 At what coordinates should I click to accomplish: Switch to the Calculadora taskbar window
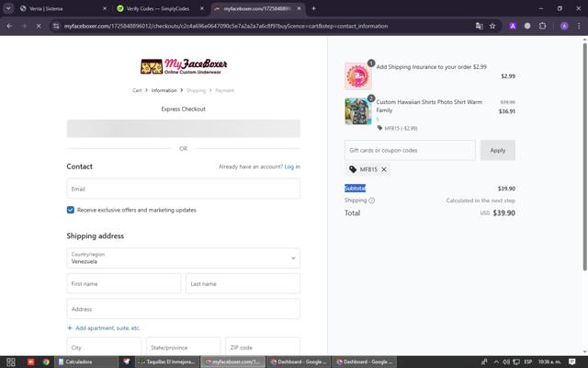pos(85,362)
